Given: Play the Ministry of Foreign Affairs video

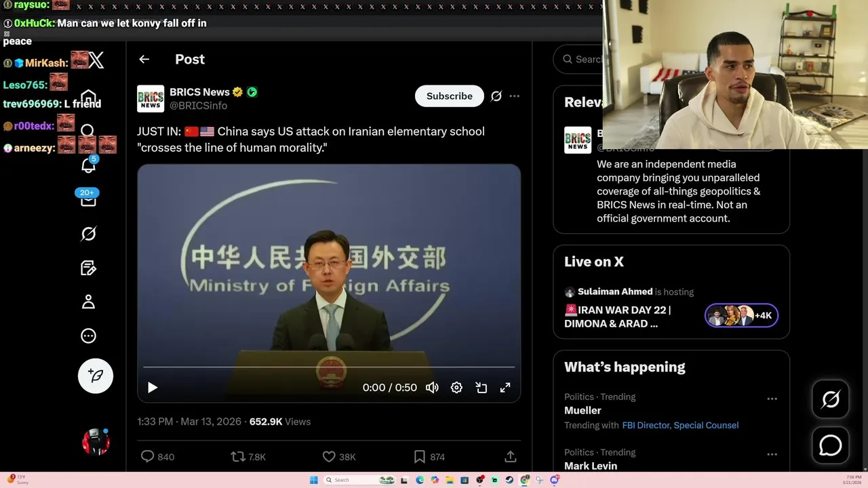Looking at the screenshot, I should click(x=153, y=388).
